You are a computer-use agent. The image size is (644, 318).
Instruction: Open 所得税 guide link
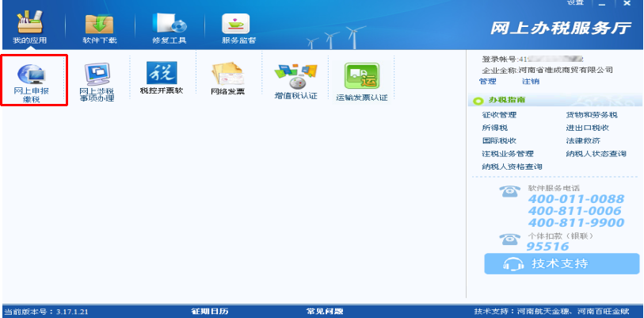pyautogui.click(x=494, y=128)
